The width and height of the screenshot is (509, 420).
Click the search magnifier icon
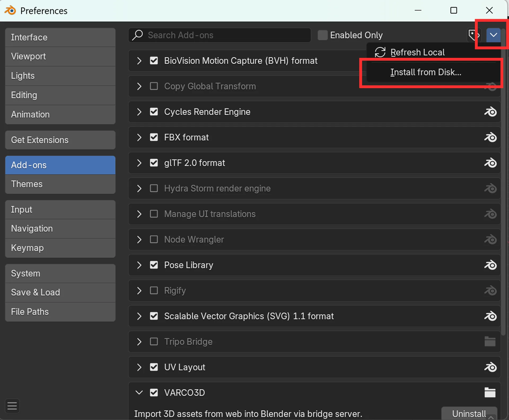[x=138, y=35]
